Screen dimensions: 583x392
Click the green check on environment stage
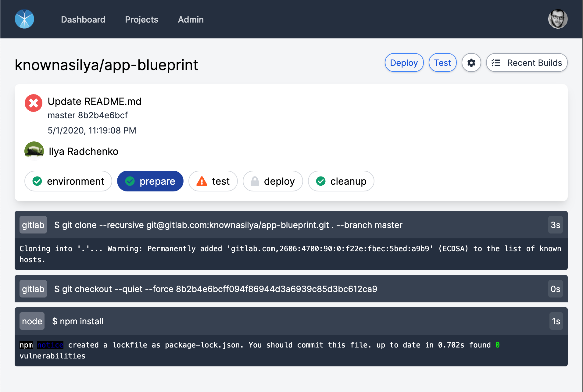[x=37, y=181]
